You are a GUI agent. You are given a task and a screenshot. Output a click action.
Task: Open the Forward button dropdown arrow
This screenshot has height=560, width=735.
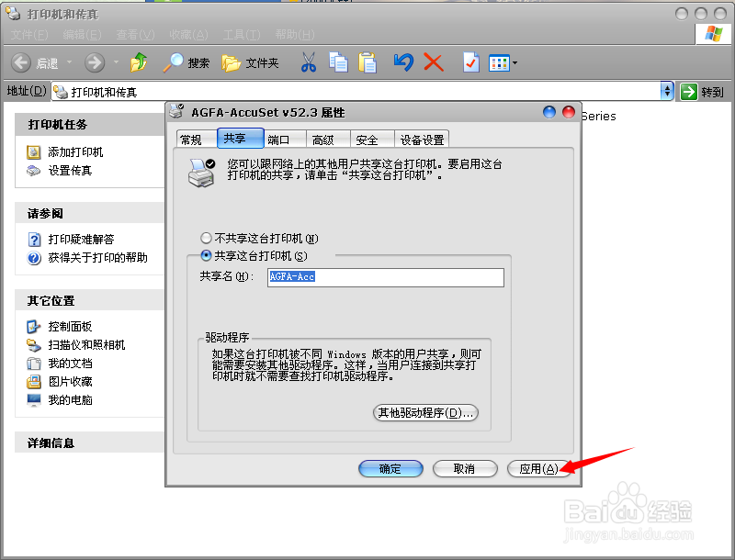point(116,62)
